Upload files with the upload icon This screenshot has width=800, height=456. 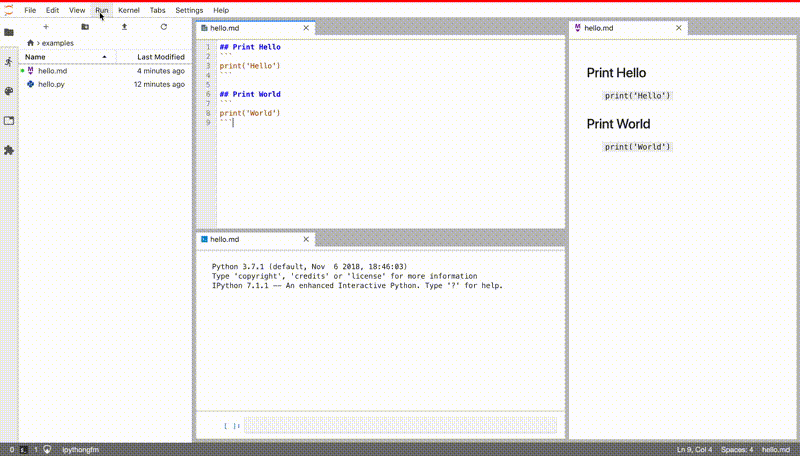[124, 27]
